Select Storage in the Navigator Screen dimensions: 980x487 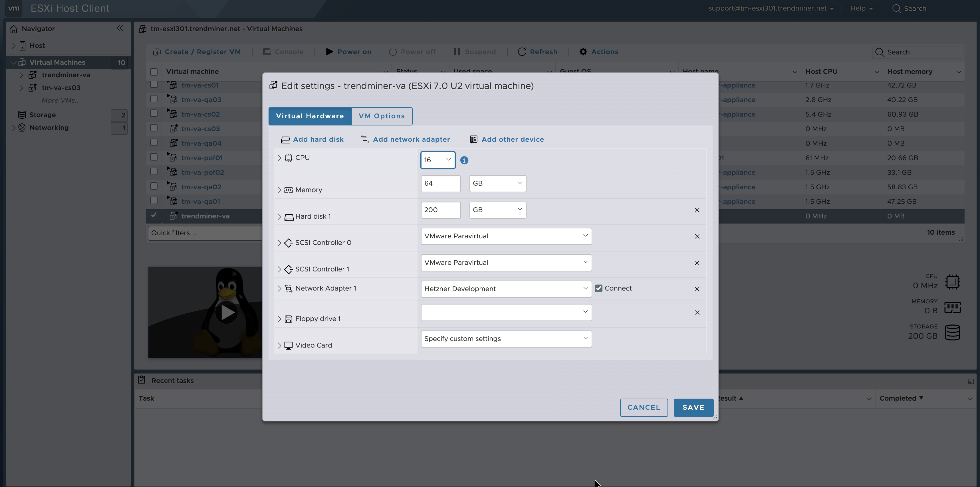click(x=43, y=115)
